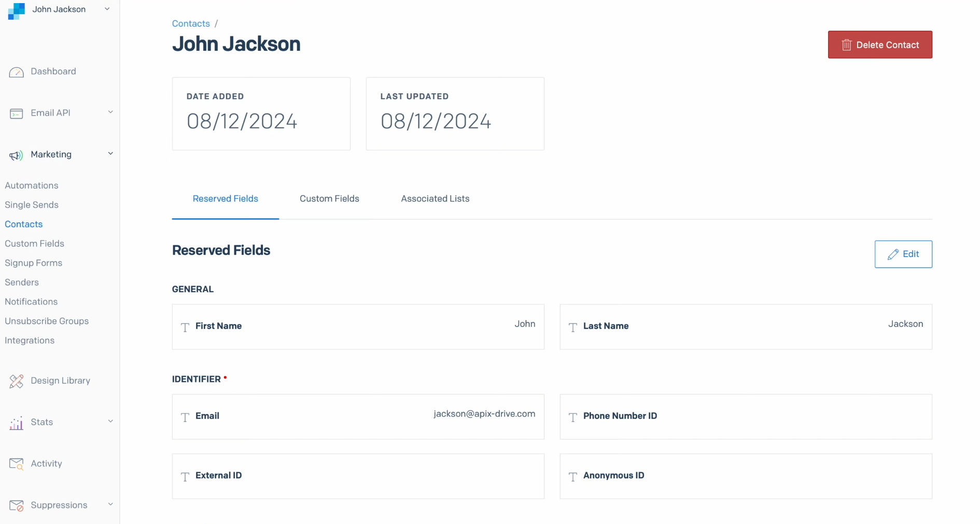Expand the Email API menu chevron
Viewport: 980px width, 524px height.
(x=110, y=112)
